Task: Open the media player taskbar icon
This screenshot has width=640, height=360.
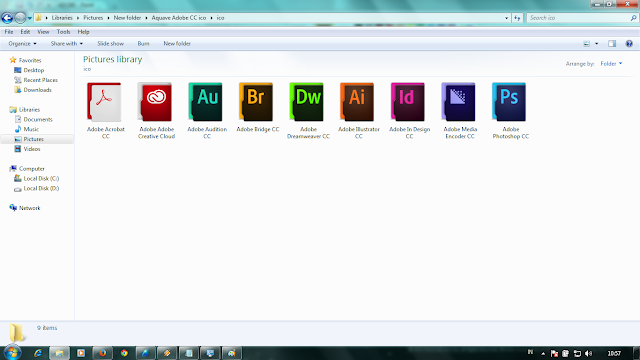Action: 81,353
